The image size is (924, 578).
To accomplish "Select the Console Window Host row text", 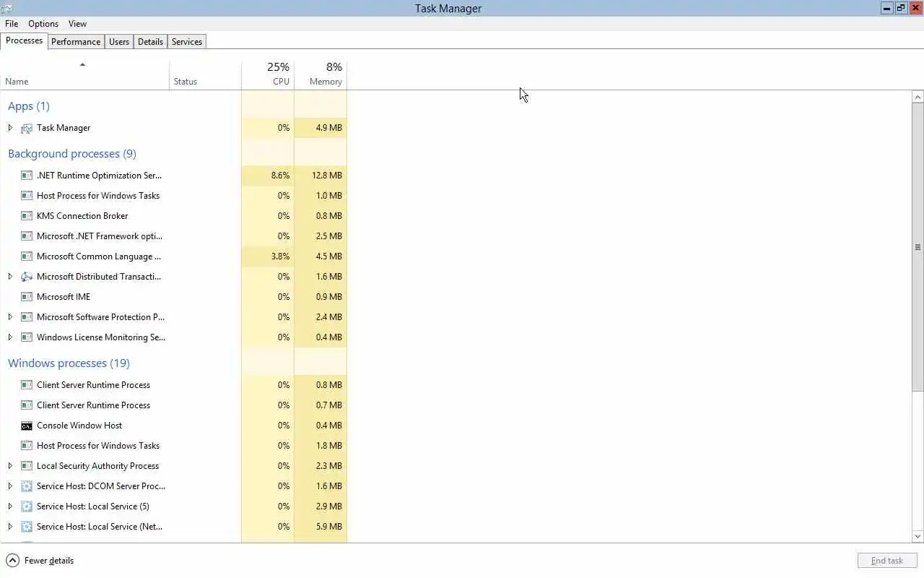I will [79, 426].
